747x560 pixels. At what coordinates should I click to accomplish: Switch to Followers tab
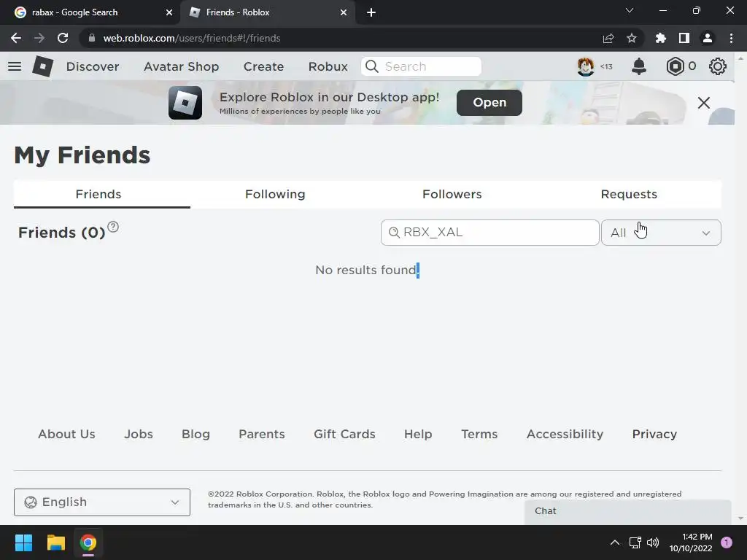[x=452, y=194]
